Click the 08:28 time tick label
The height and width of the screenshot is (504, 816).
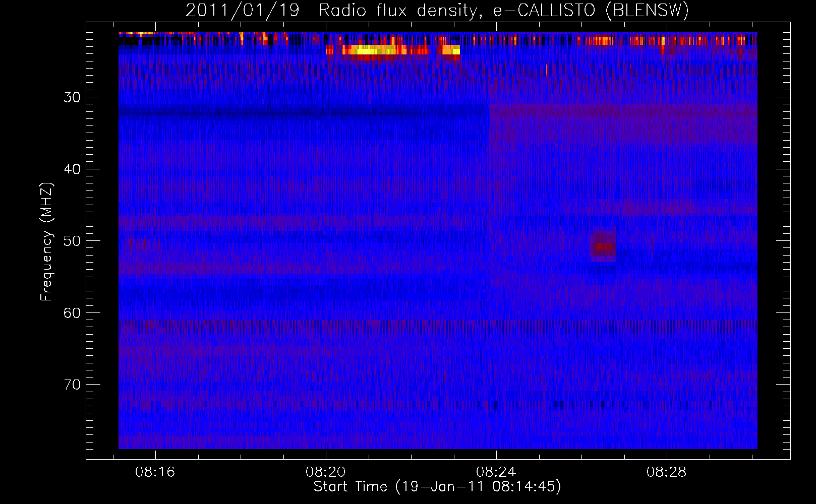tap(667, 472)
